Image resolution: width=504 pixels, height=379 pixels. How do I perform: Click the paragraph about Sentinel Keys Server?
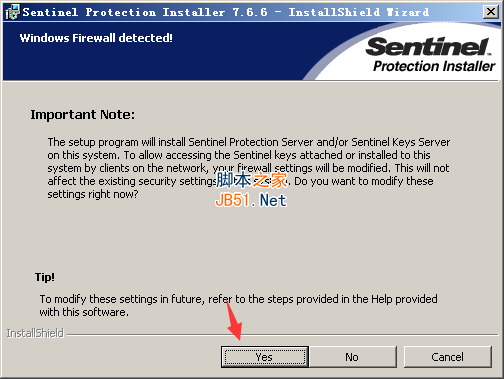click(248, 168)
